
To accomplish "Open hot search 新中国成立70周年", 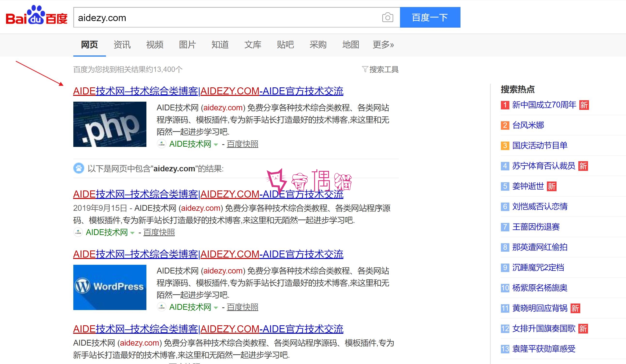I will (x=544, y=105).
